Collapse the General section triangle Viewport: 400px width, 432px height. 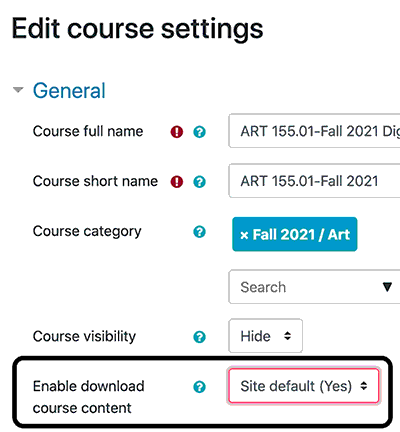click(x=18, y=90)
